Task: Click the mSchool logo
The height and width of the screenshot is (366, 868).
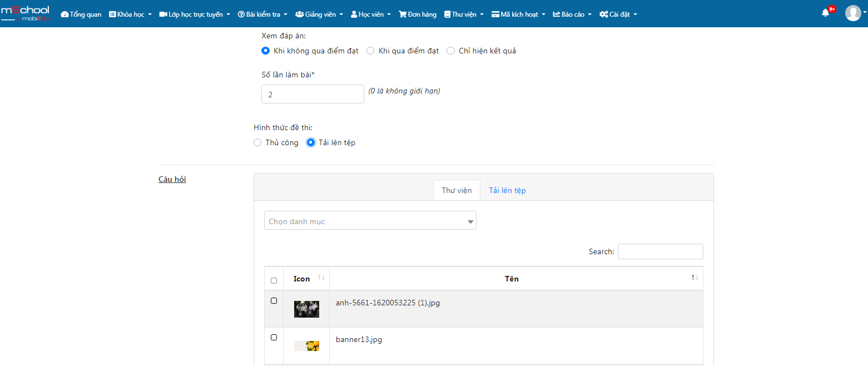Action: point(25,13)
